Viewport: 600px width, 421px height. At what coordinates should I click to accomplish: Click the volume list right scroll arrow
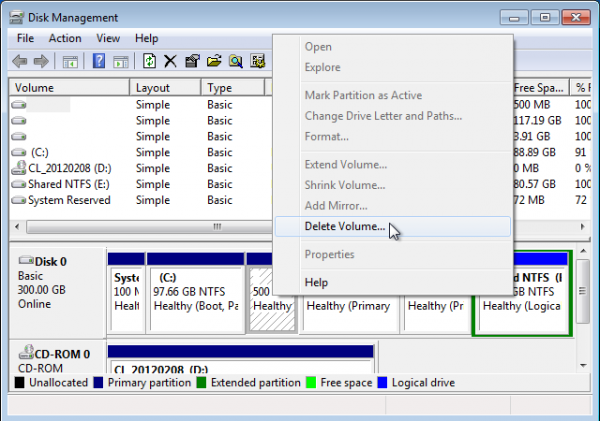582,227
